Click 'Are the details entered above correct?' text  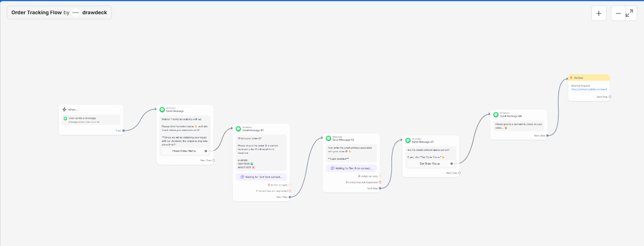click(x=428, y=150)
